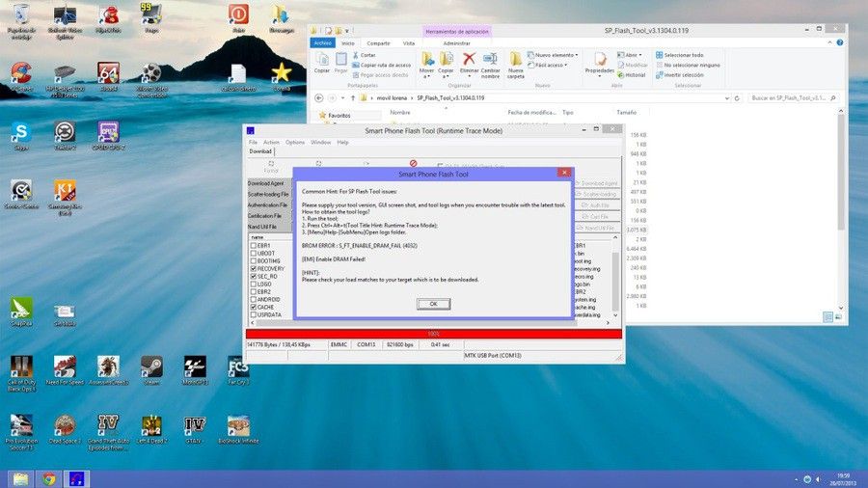Open the Compartir ribbon tab in Explorer
Image resolution: width=868 pixels, height=488 pixels.
379,43
